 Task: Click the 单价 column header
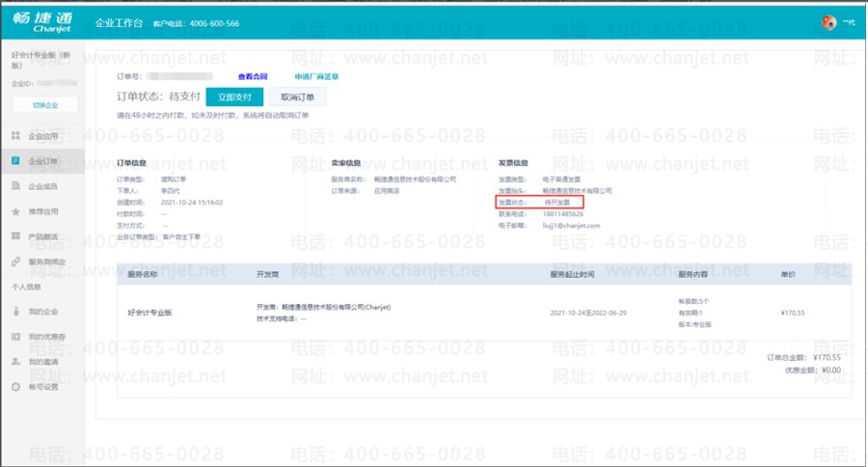click(x=788, y=274)
